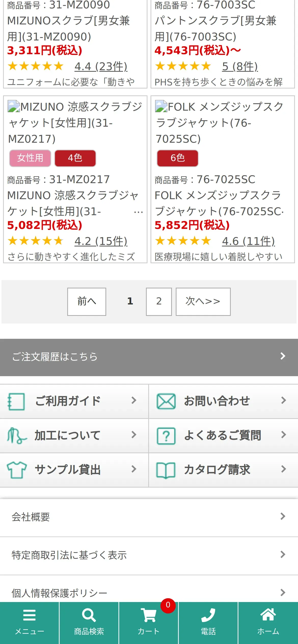Select the カタログ請求 menu label
The image size is (298, 644).
(217, 470)
